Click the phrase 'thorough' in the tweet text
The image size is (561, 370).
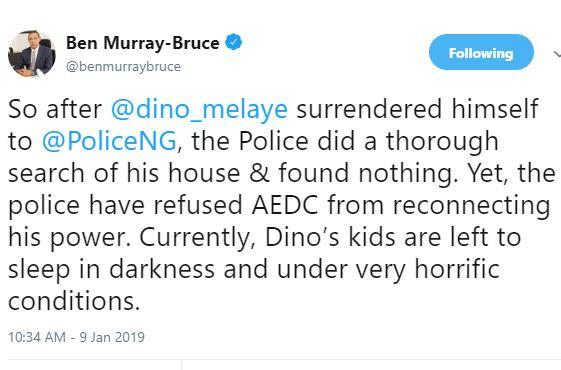point(442,142)
